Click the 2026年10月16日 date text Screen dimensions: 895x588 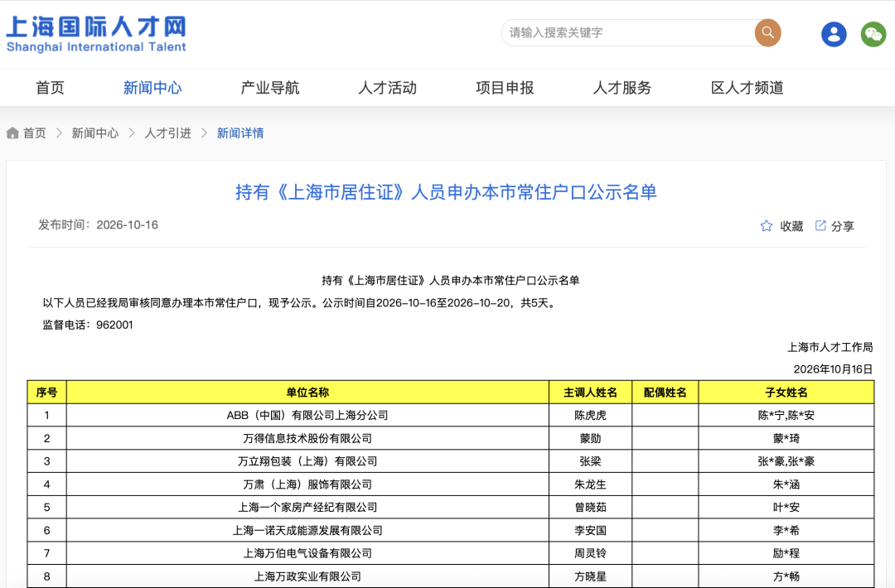click(834, 369)
